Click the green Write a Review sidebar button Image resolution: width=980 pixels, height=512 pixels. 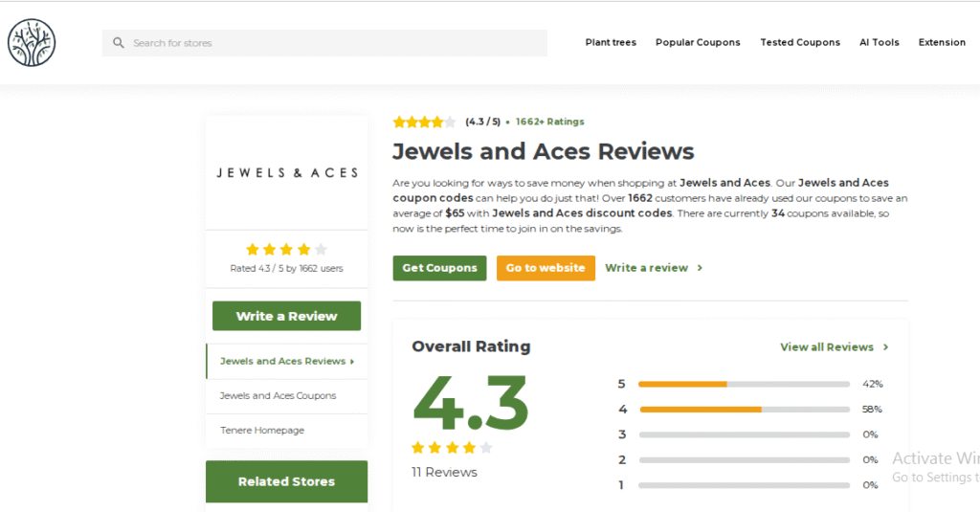(x=286, y=316)
